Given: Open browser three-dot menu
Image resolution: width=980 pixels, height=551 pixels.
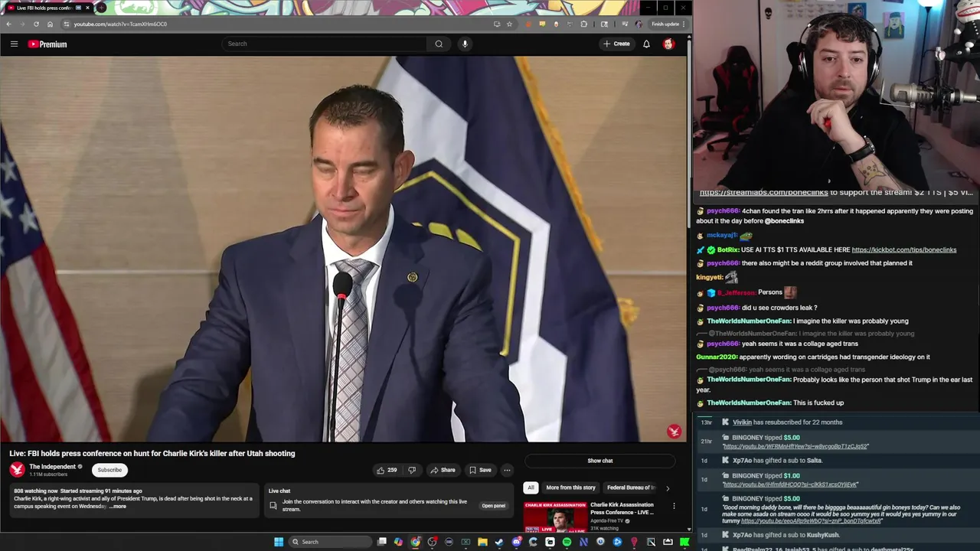Looking at the screenshot, I should click(x=684, y=24).
